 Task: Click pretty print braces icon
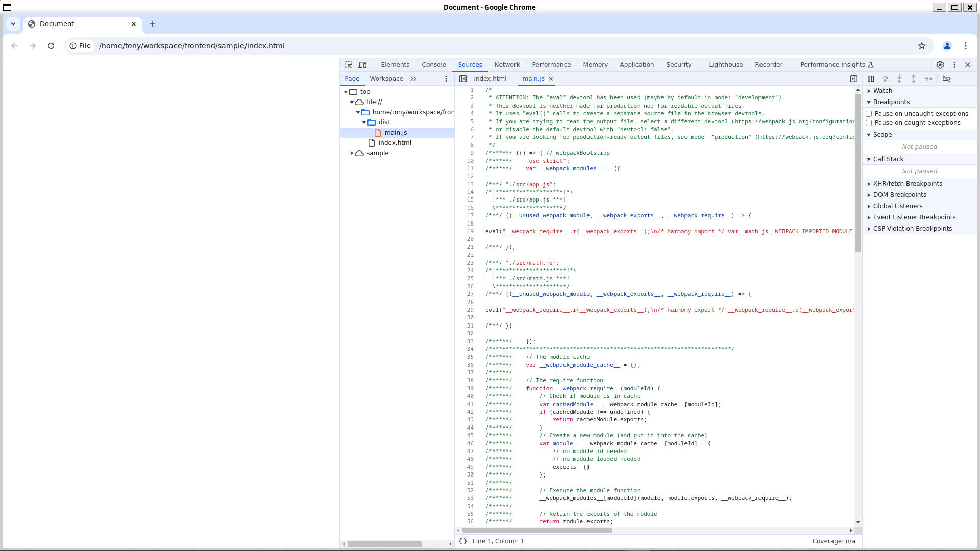coord(463,541)
